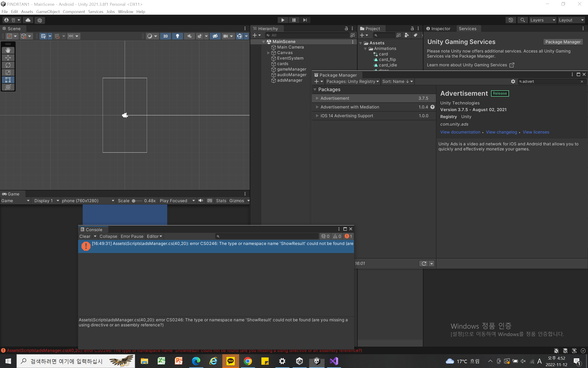
Task: Switch to the Services tab
Action: [x=467, y=29]
